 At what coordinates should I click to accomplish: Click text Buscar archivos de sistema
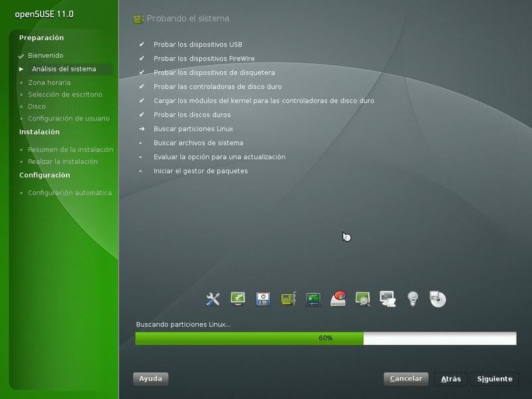click(198, 143)
